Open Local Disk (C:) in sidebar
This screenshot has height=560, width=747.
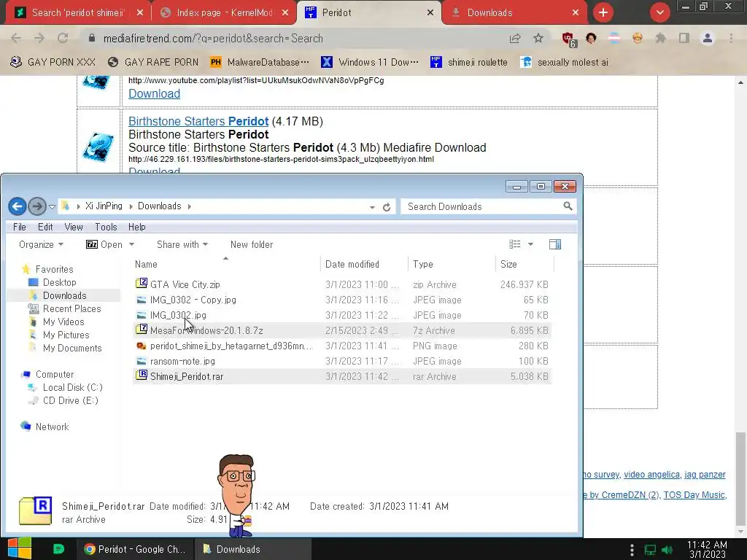coord(72,388)
